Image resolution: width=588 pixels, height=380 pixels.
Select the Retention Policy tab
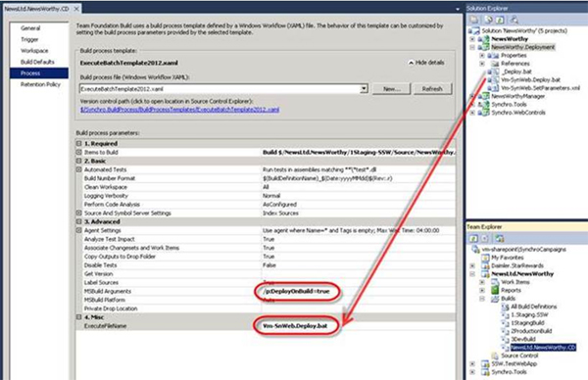coord(40,84)
